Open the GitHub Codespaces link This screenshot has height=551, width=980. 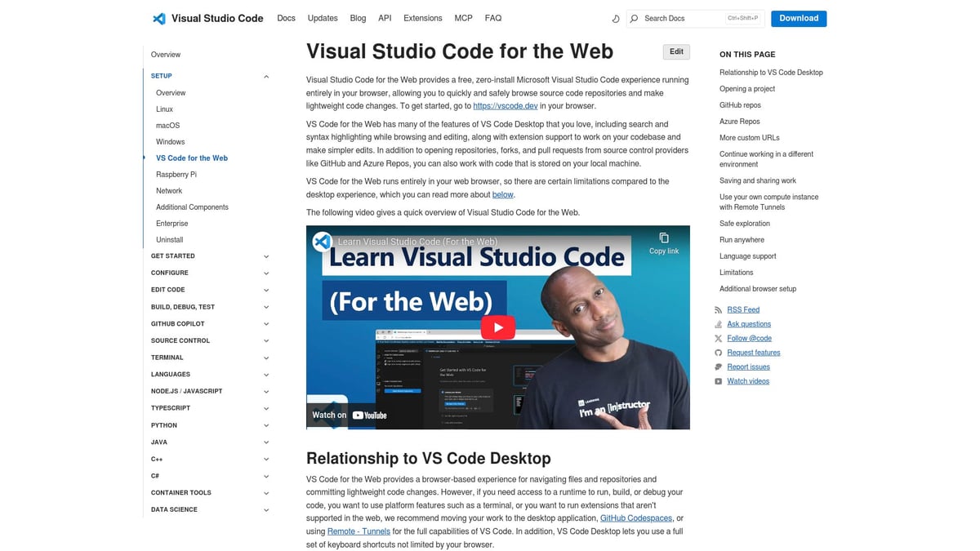coord(636,518)
